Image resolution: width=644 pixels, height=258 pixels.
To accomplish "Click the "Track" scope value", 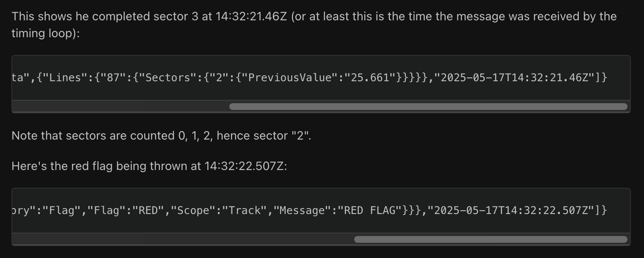I will pyautogui.click(x=243, y=211).
